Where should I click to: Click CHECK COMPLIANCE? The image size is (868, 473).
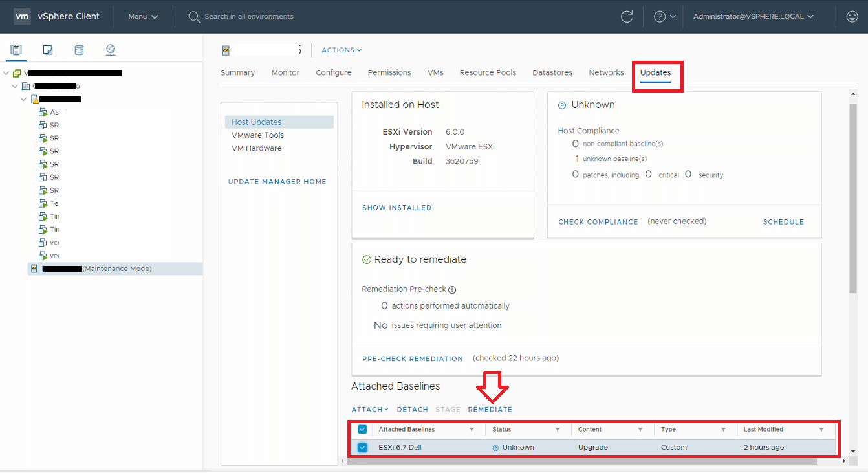[x=598, y=222]
